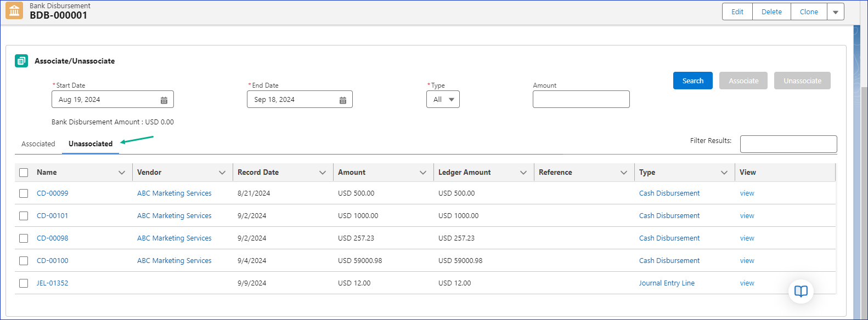Screen dimensions: 868x320
Task: Select all rows with header checkbox
Action: click(x=24, y=173)
